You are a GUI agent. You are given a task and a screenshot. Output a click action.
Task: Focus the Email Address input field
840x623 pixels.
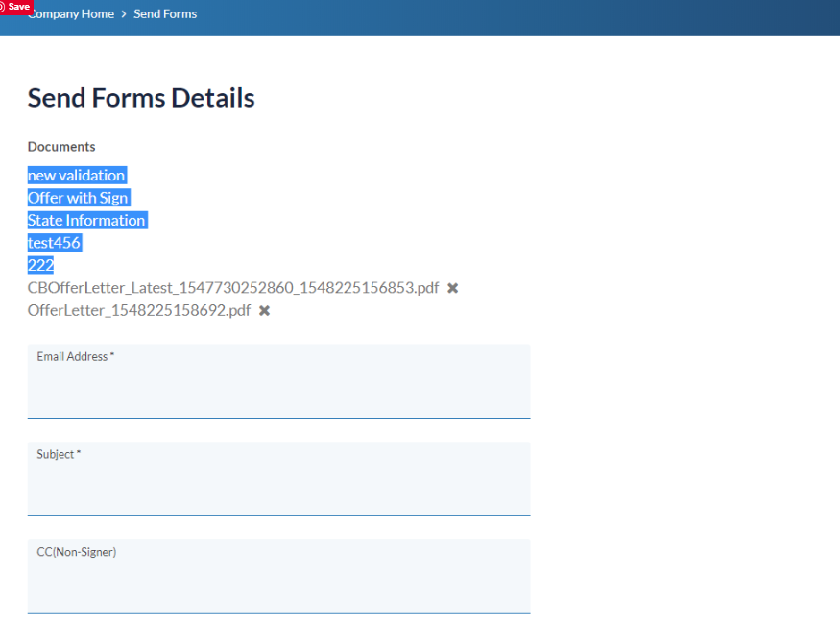point(278,391)
